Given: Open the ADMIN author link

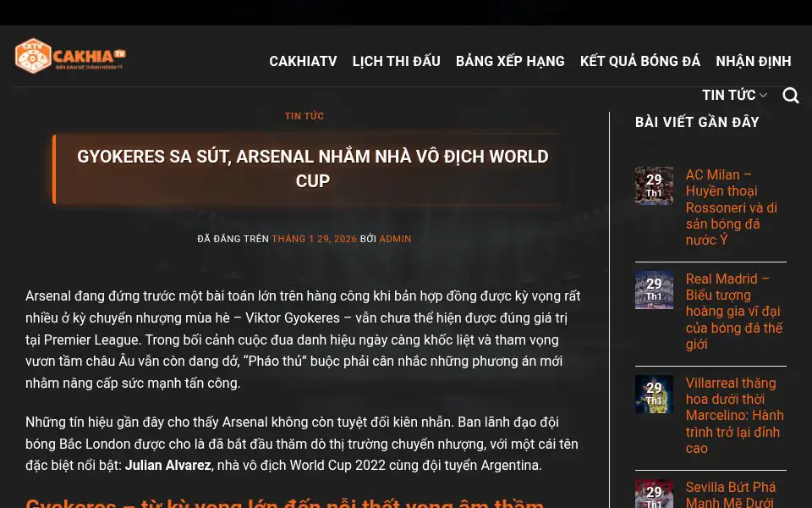Looking at the screenshot, I should pyautogui.click(x=395, y=239).
